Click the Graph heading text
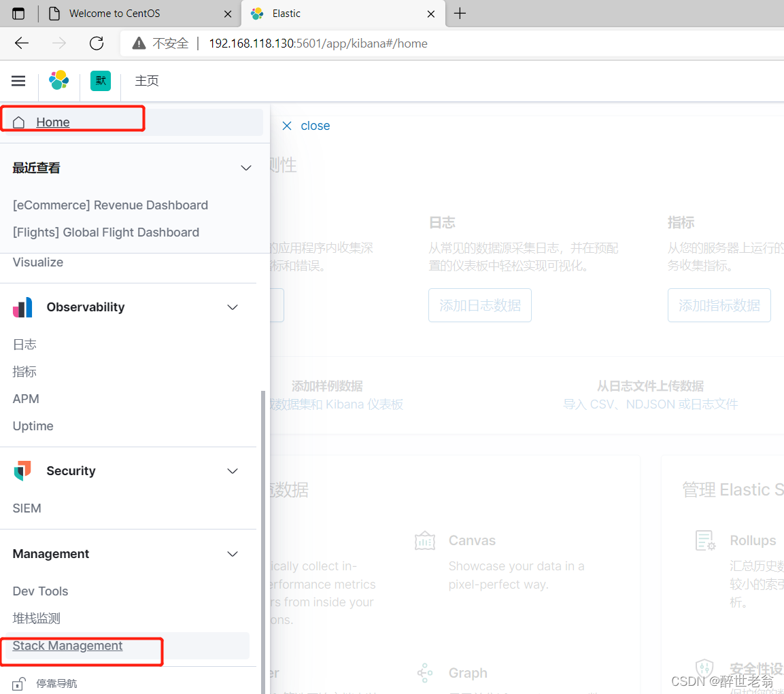Image resolution: width=784 pixels, height=694 pixels. [x=468, y=673]
